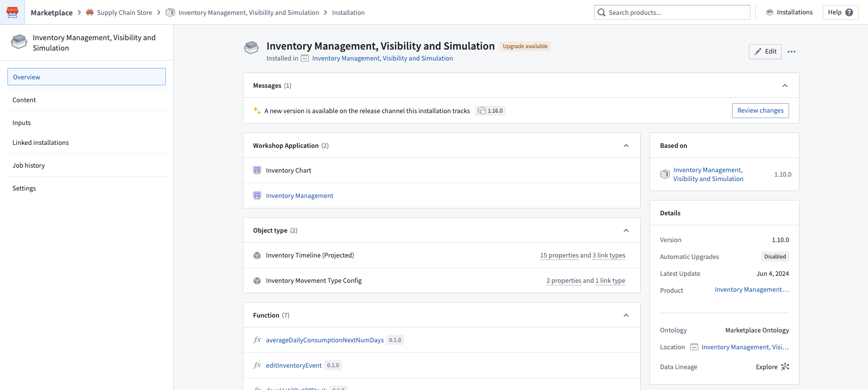Click the Jun 4, 2024 latest update value
This screenshot has width=868, height=390.
point(773,274)
